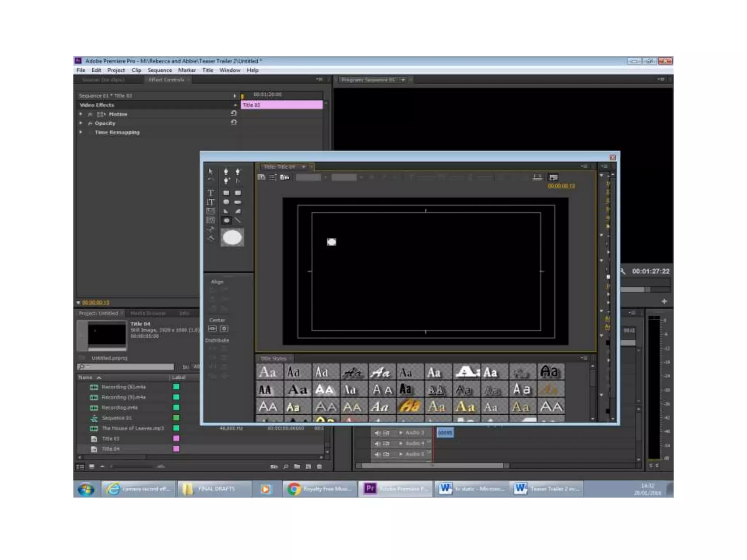The width and height of the screenshot is (747, 560).
Task: Click the New Bin folder icon
Action: tap(297, 466)
